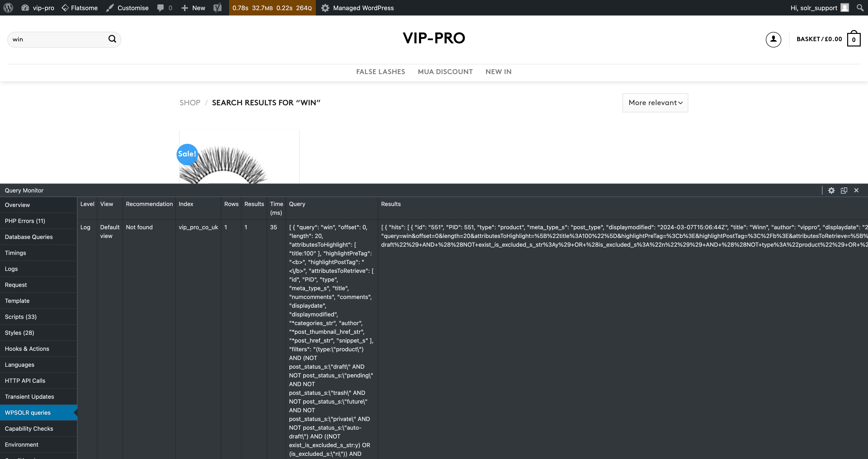The width and height of the screenshot is (868, 459).
Task: Open BASKET / £0.00 link
Action: click(819, 39)
